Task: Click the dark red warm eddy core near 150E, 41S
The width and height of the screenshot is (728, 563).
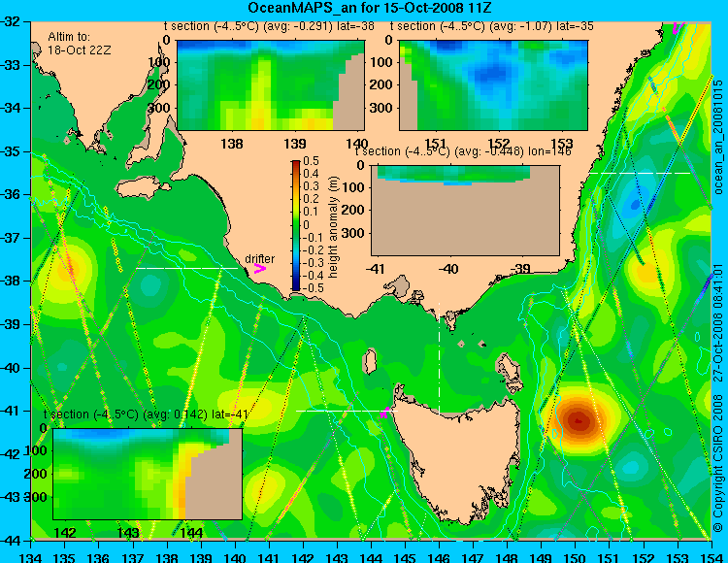Action: click(x=579, y=420)
